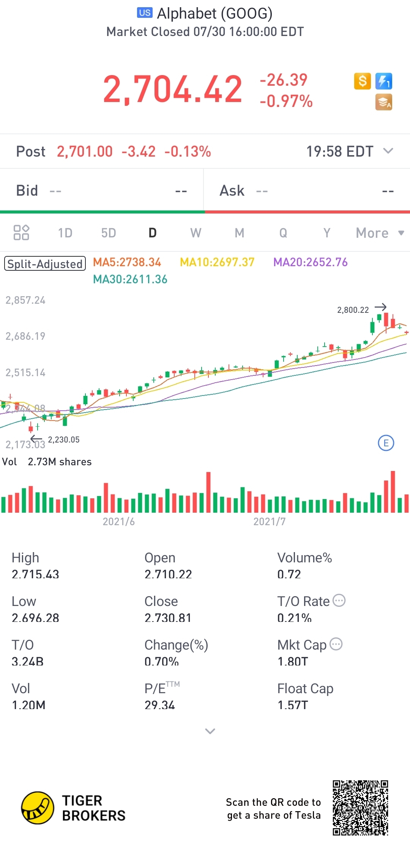Screen dimensions: 410x868
Task: Switch to the 5D chart tab
Action: coord(109,233)
